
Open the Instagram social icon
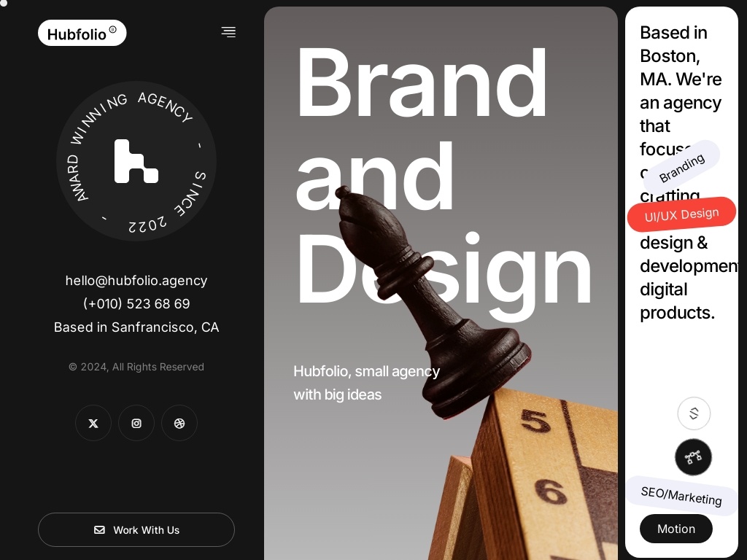coord(136,424)
